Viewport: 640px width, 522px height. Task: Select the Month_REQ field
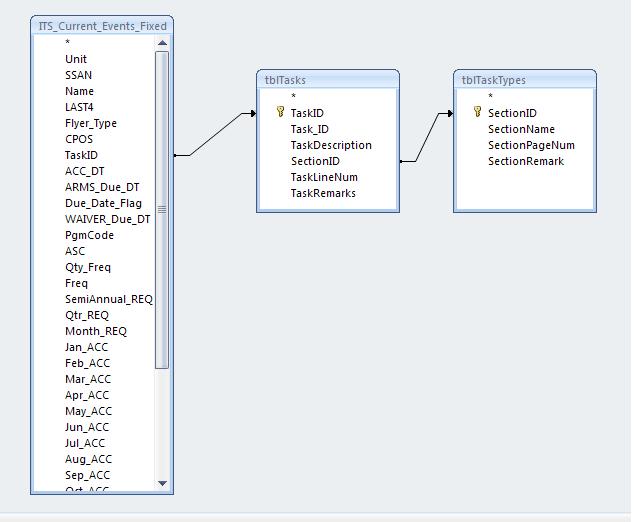point(96,331)
